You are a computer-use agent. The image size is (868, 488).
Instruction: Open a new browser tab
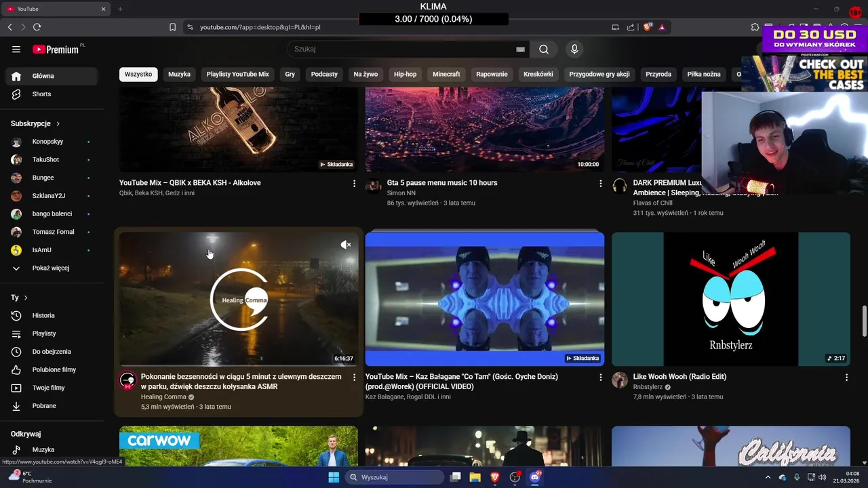tap(120, 9)
